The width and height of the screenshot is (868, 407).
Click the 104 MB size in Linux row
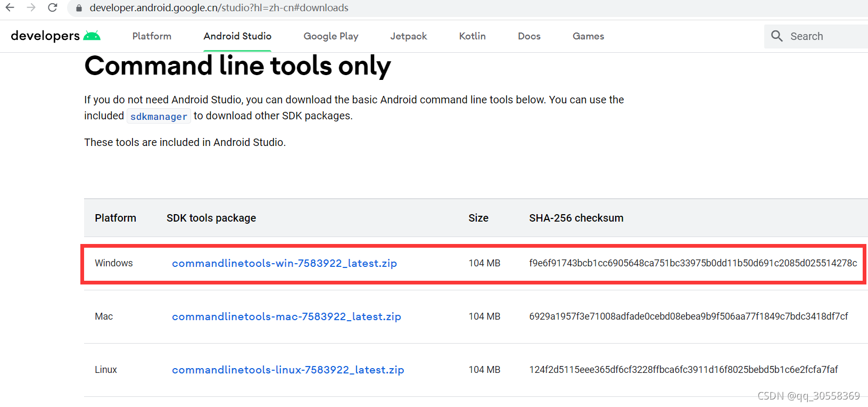coord(484,370)
